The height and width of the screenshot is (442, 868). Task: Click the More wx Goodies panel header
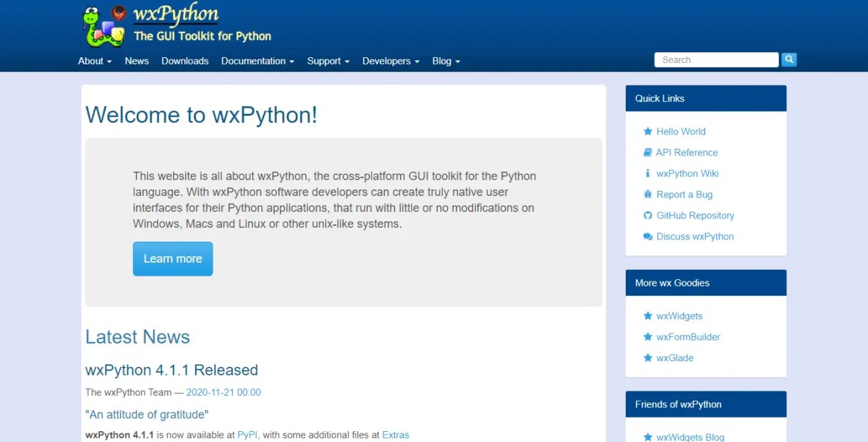(x=706, y=283)
